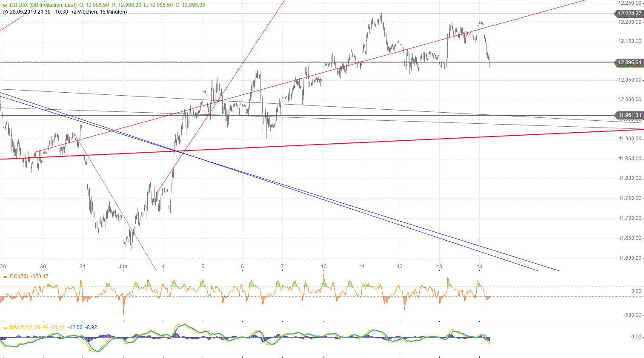Viewport: 644px width, 358px height.
Task: Click the period text (2 Wochen, 15 Minuten)
Action: [99, 12]
